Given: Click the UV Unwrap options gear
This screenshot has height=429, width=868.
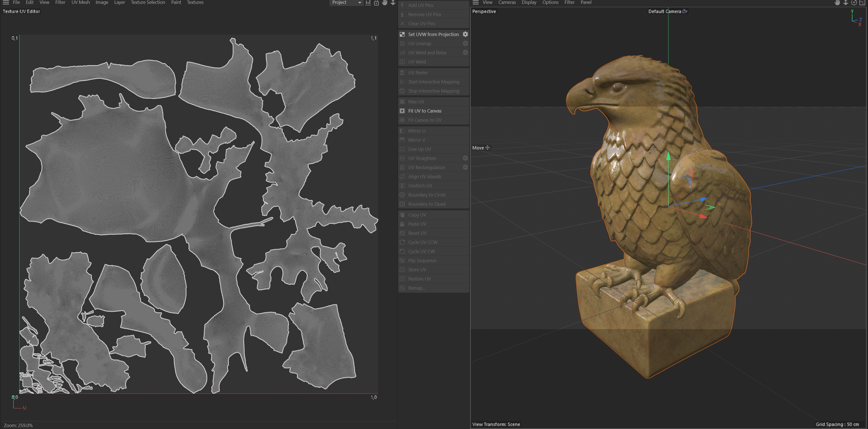Looking at the screenshot, I should pos(465,43).
